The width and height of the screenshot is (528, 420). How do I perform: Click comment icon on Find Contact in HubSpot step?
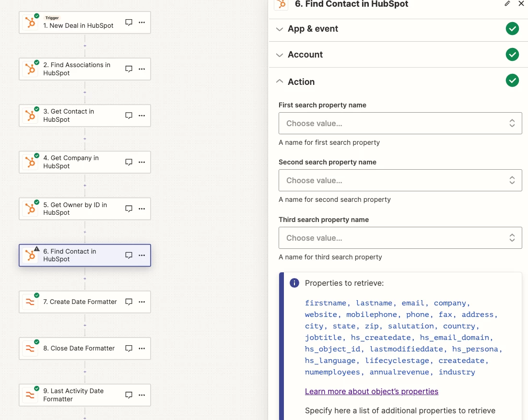(x=129, y=255)
